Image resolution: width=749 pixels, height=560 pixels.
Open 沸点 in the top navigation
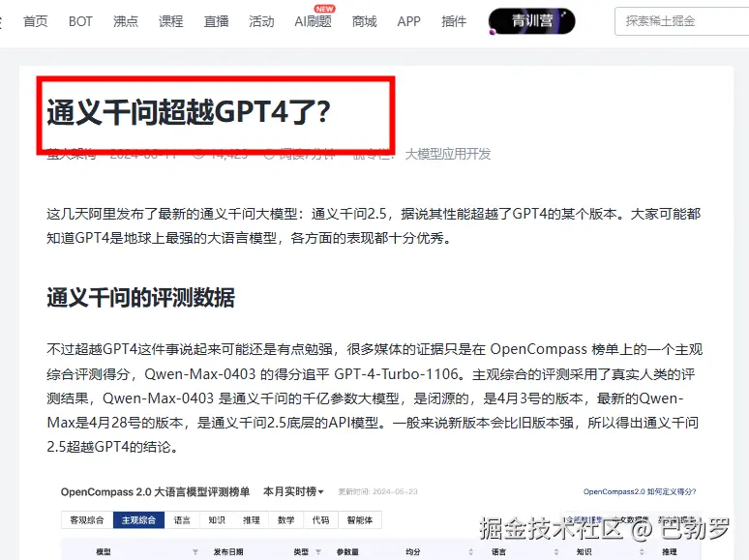[x=126, y=21]
